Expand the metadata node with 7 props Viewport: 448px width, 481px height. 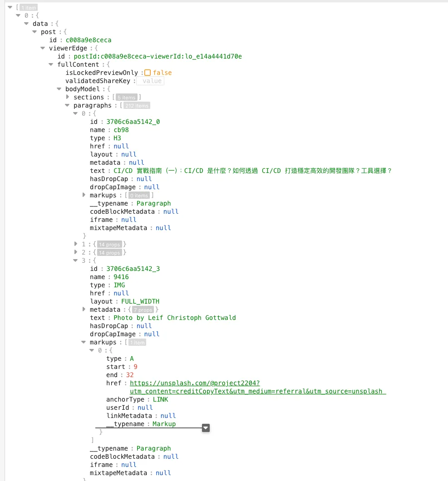coord(84,309)
